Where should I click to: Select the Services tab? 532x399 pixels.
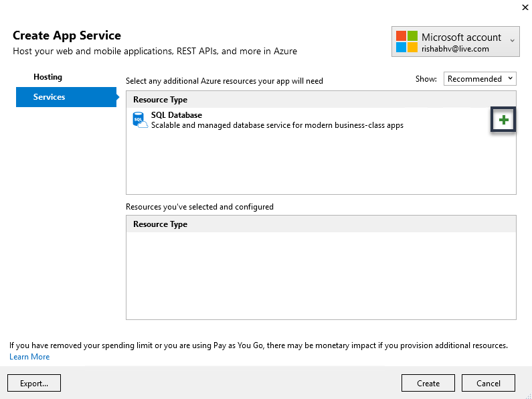(66, 97)
